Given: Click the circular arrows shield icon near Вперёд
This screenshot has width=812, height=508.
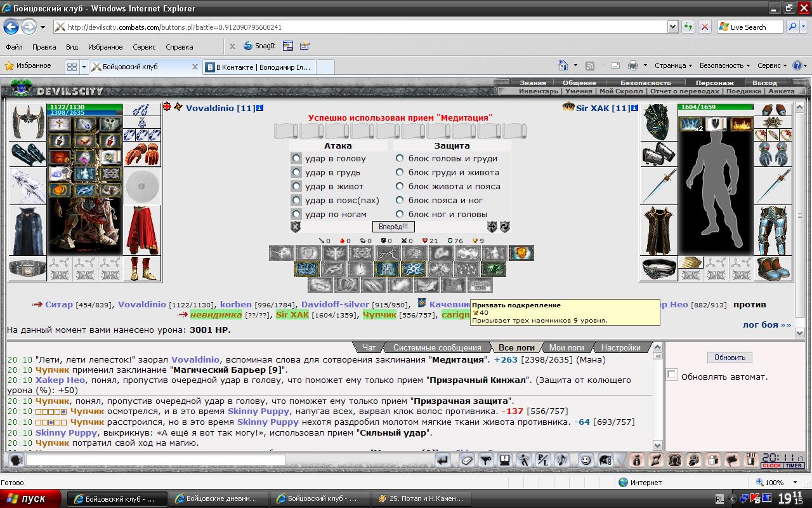Looking at the screenshot, I should 505,227.
